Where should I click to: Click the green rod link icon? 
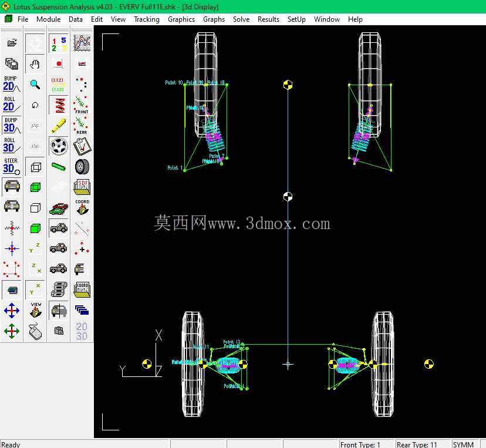tap(59, 167)
